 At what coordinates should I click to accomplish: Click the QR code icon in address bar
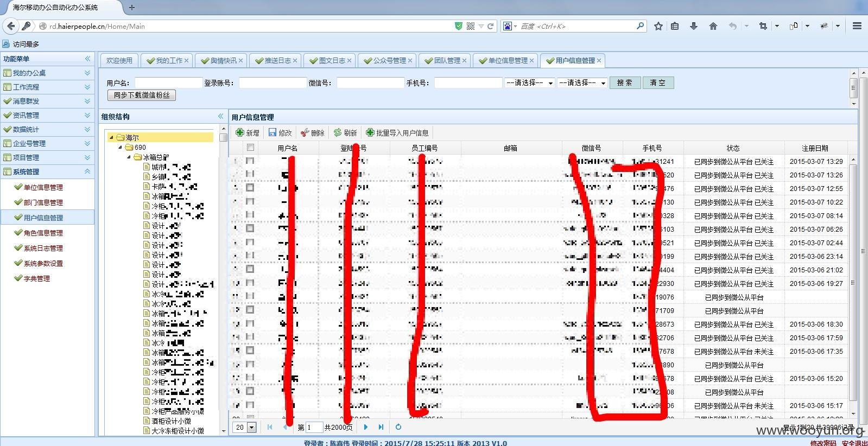(x=471, y=26)
